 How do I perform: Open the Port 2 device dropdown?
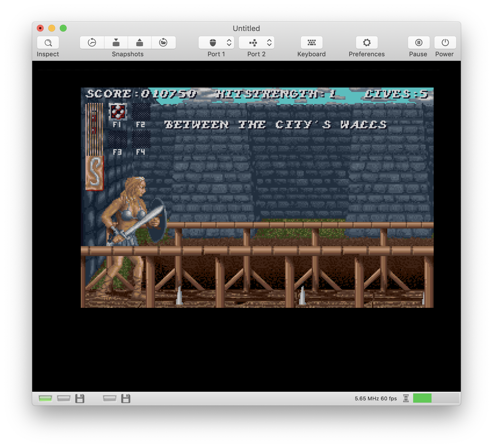257,43
